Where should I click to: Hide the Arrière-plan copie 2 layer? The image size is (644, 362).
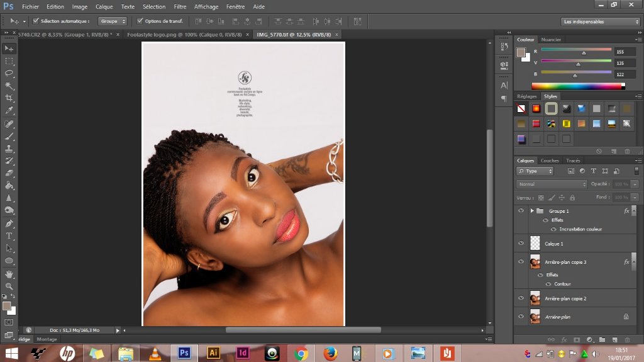coord(521,298)
